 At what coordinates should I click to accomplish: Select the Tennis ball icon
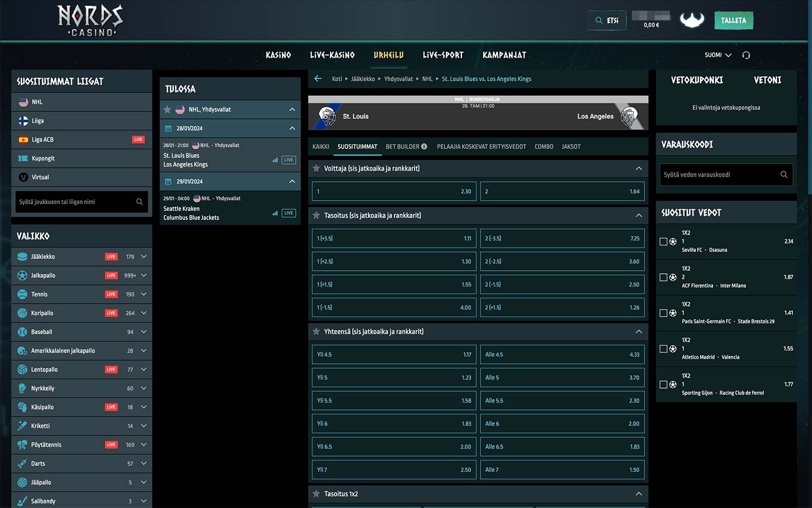pyautogui.click(x=22, y=294)
